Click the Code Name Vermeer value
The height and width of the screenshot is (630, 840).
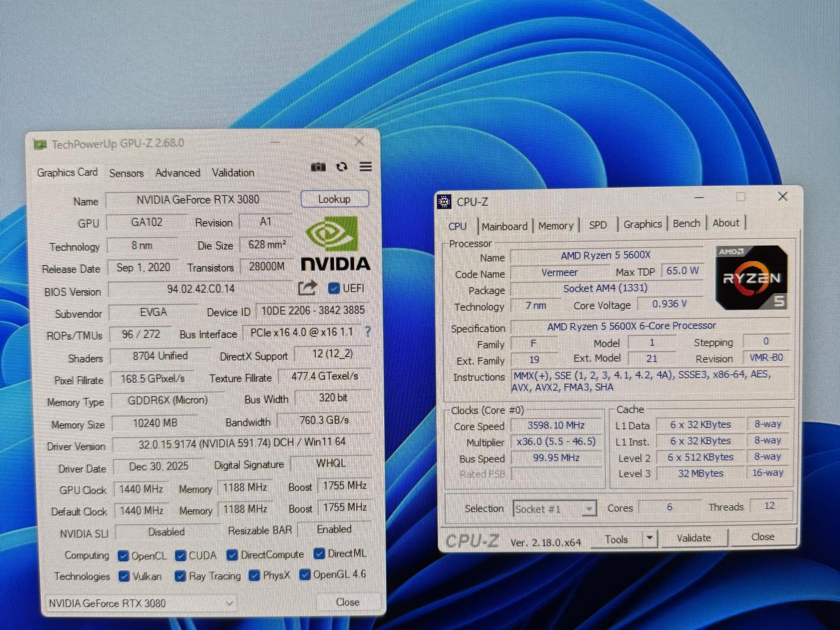[x=559, y=272]
